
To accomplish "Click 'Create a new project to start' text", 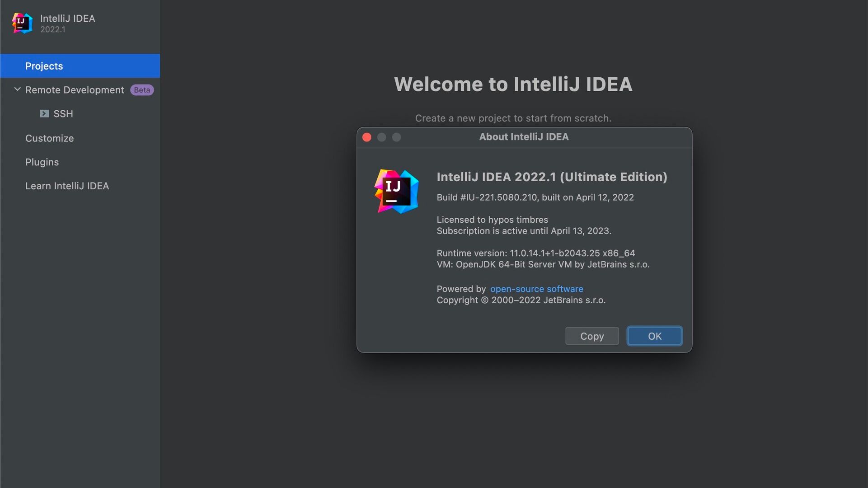I will click(513, 118).
